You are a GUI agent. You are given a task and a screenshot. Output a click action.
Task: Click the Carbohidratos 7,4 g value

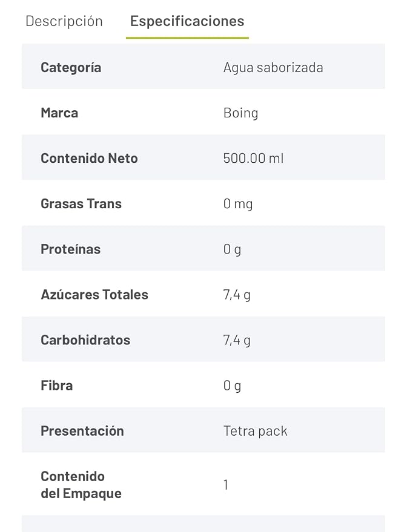pos(237,340)
